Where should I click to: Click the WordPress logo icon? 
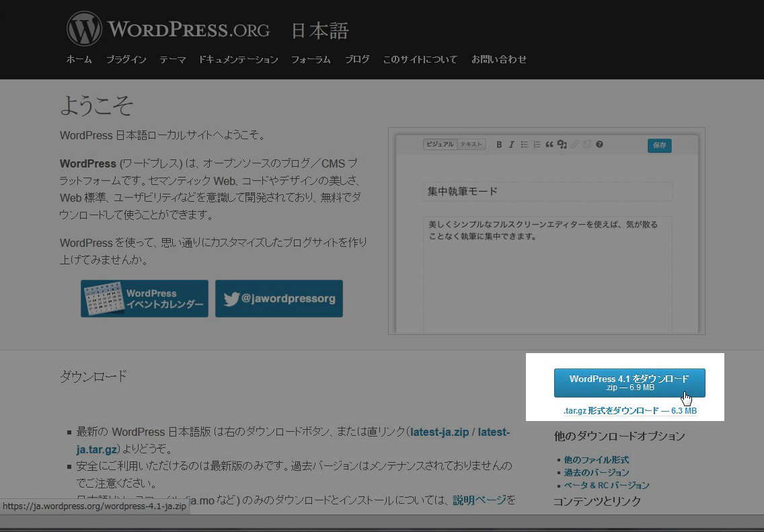coord(84,29)
